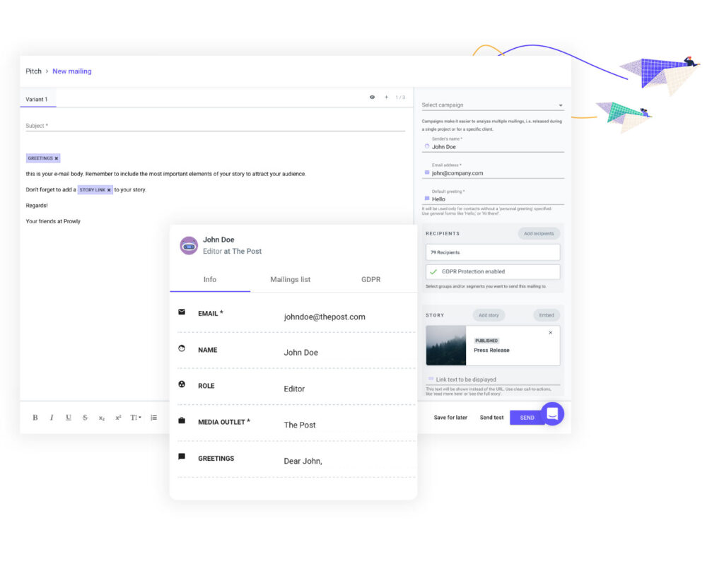Open the GDPR tab of the contact

pos(370,280)
